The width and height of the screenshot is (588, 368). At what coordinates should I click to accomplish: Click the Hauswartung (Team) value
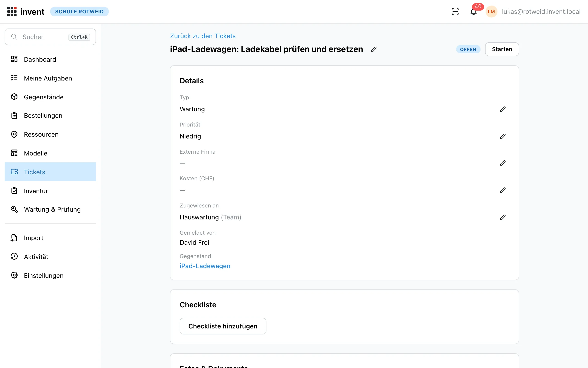point(210,217)
